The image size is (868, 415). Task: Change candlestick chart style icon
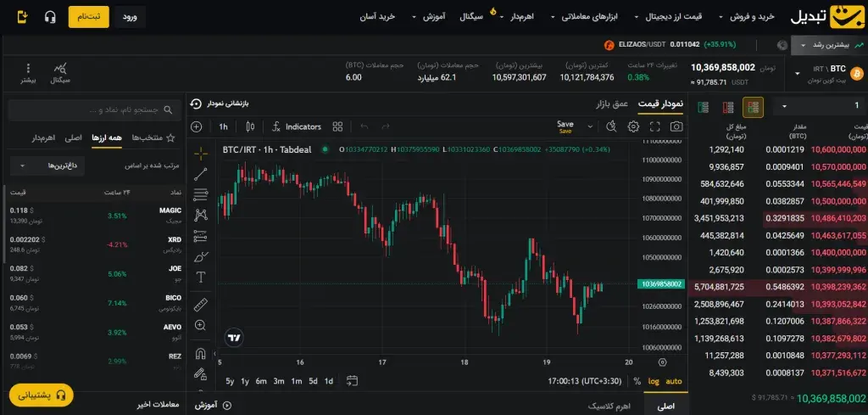[x=250, y=127]
